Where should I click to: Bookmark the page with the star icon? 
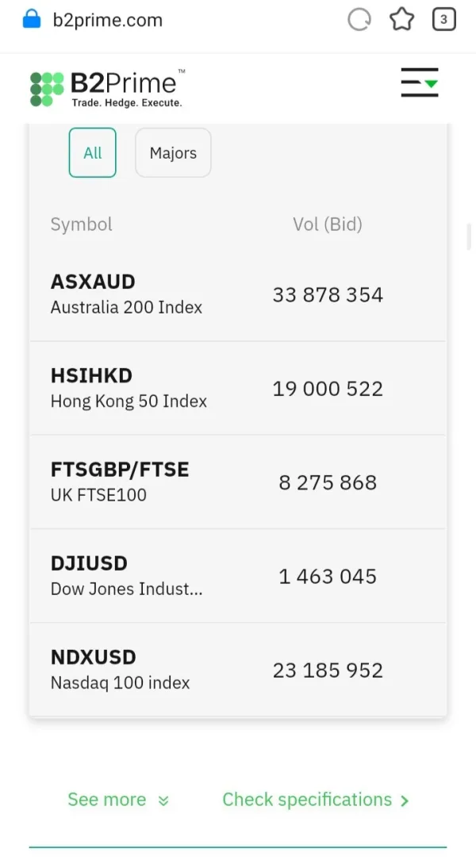pyautogui.click(x=402, y=20)
